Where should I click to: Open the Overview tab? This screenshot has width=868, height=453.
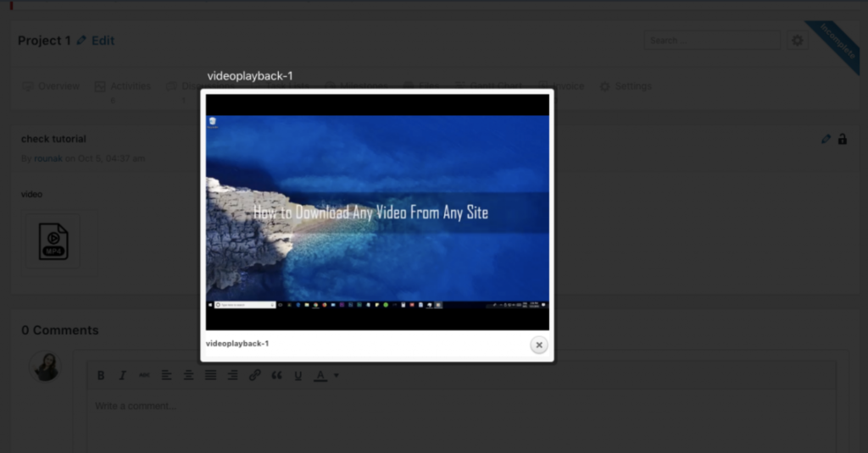[x=51, y=86]
